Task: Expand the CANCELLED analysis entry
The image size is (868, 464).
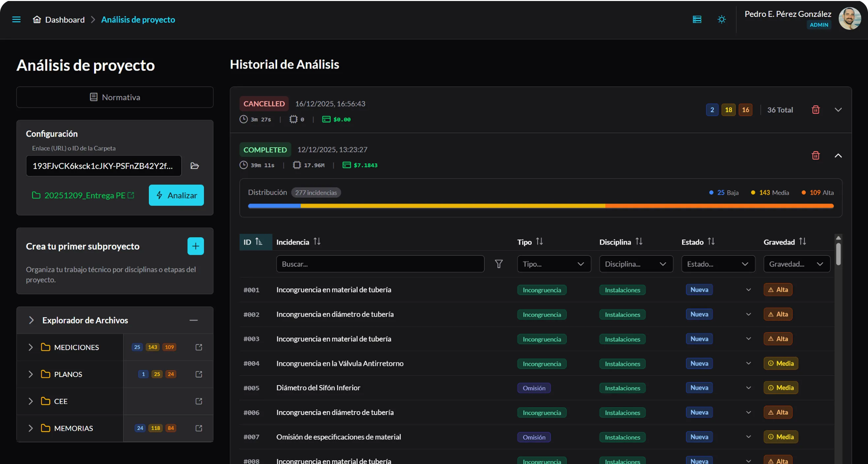Action: [838, 110]
